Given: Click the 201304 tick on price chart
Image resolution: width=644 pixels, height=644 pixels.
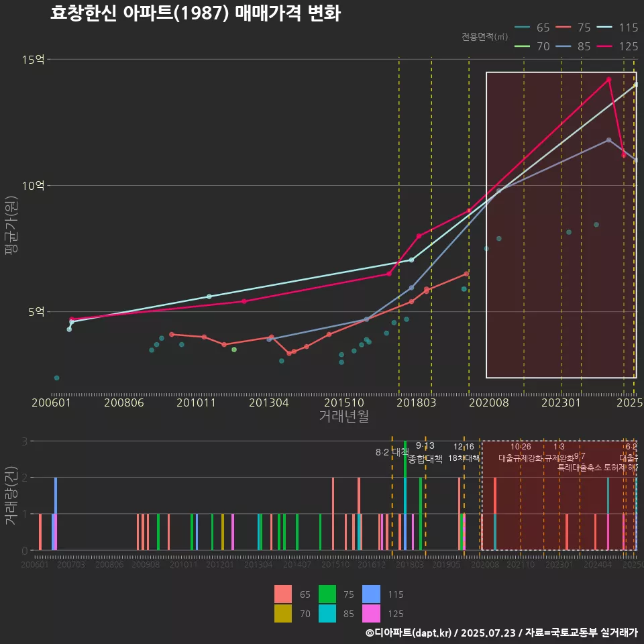Looking at the screenshot, I should click(269, 402).
